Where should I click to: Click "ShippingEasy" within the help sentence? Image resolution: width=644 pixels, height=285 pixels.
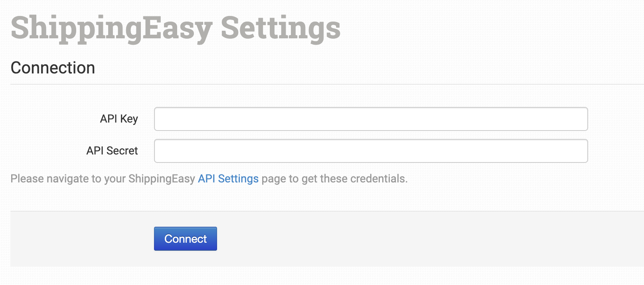pos(162,179)
